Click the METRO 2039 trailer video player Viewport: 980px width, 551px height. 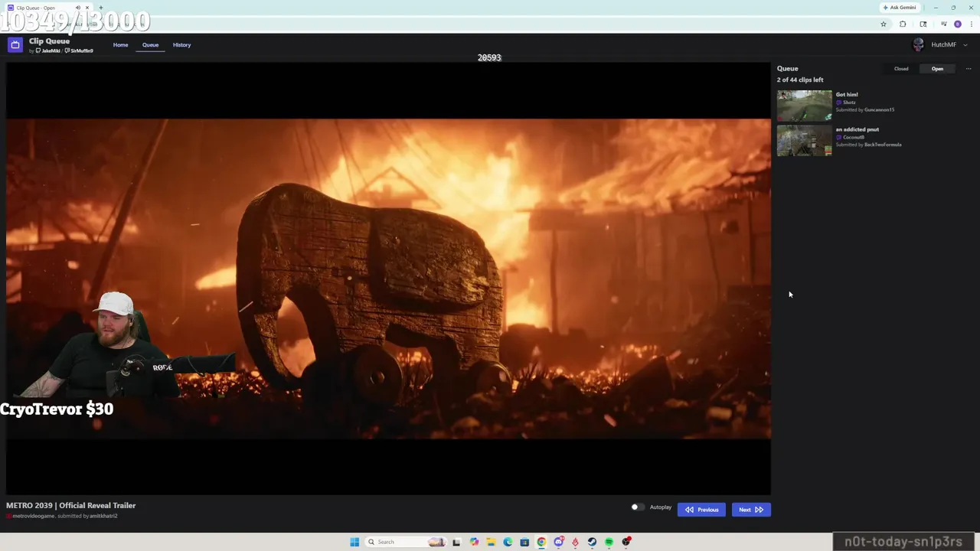[x=388, y=279]
